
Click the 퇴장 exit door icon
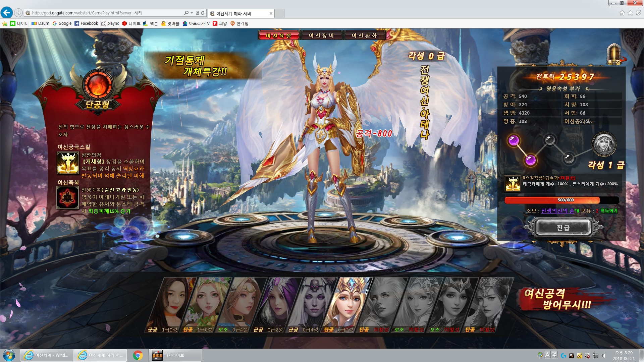pyautogui.click(x=614, y=54)
